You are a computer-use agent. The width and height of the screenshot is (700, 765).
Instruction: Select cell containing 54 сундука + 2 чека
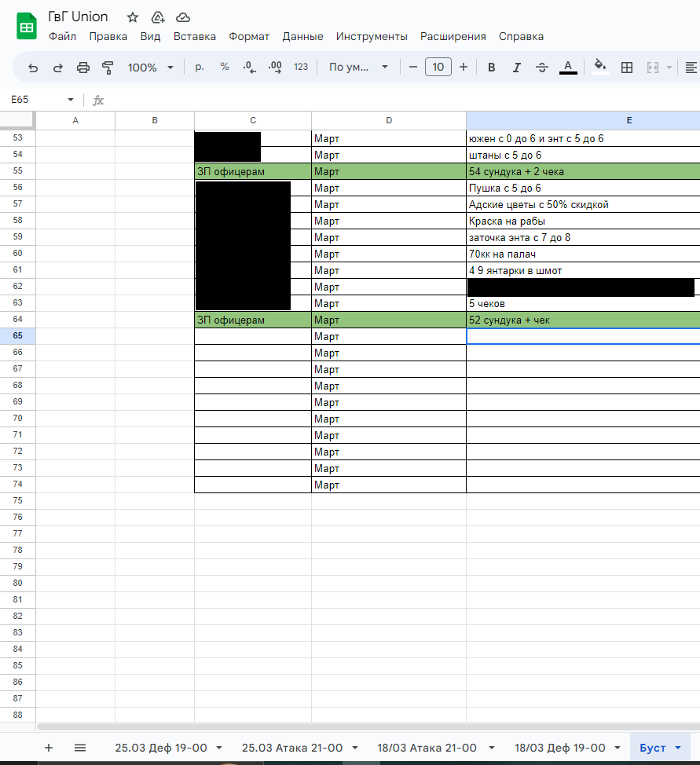point(582,171)
